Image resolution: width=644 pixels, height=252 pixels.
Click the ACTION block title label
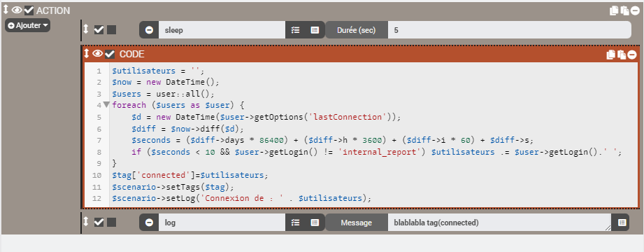[53, 10]
